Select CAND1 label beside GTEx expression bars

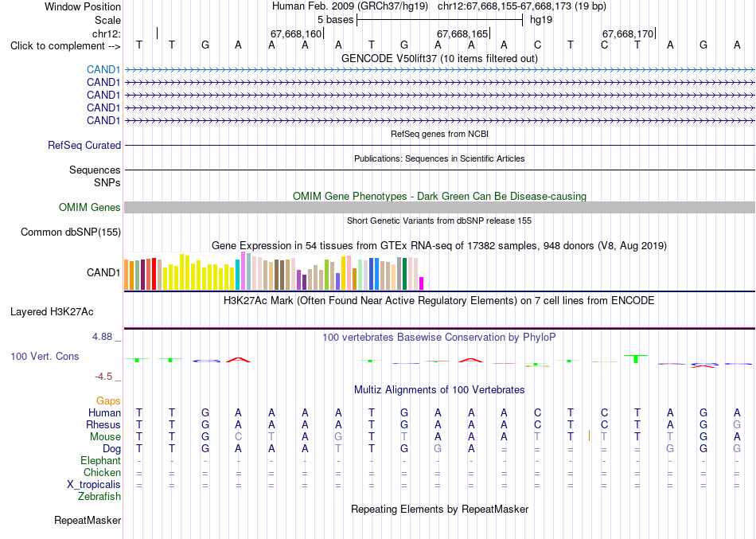[103, 272]
